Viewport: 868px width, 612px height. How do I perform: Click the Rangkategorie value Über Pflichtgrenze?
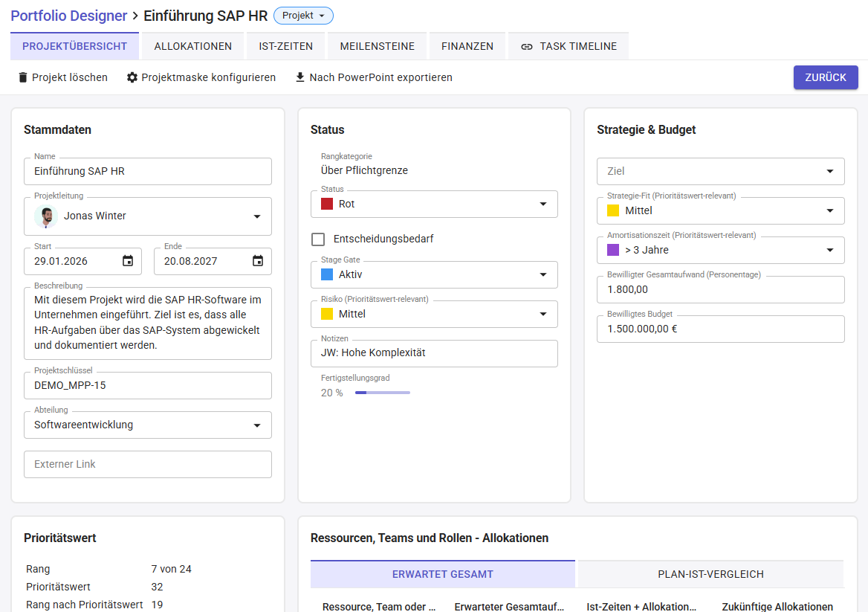(364, 170)
